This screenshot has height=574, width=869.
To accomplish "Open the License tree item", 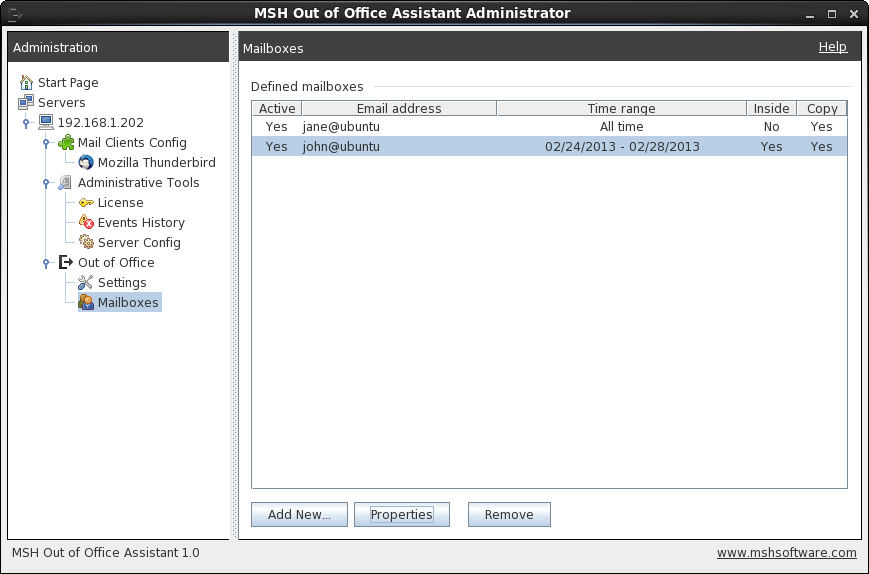I will [x=120, y=202].
